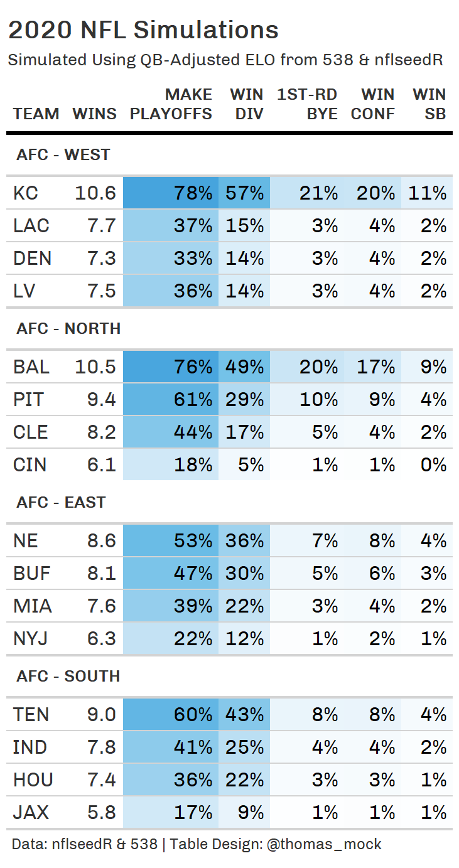Click the KC team name cell

(x=26, y=193)
